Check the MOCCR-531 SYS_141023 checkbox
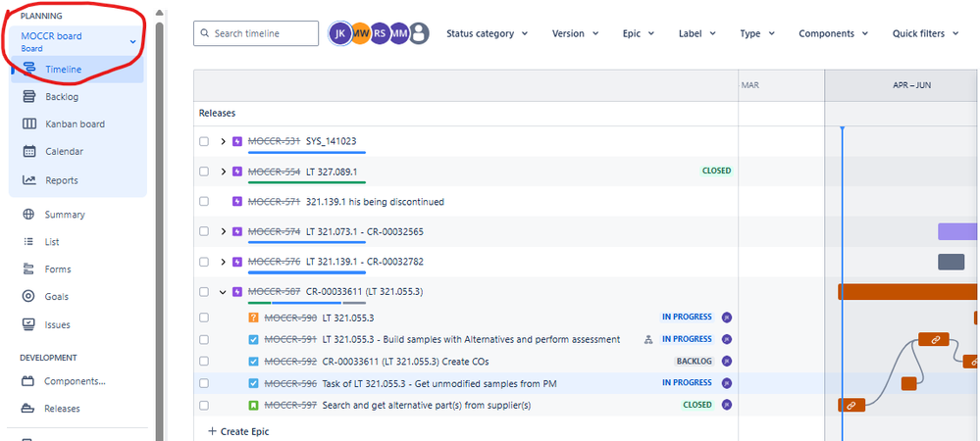This screenshot has width=980, height=441. (204, 141)
